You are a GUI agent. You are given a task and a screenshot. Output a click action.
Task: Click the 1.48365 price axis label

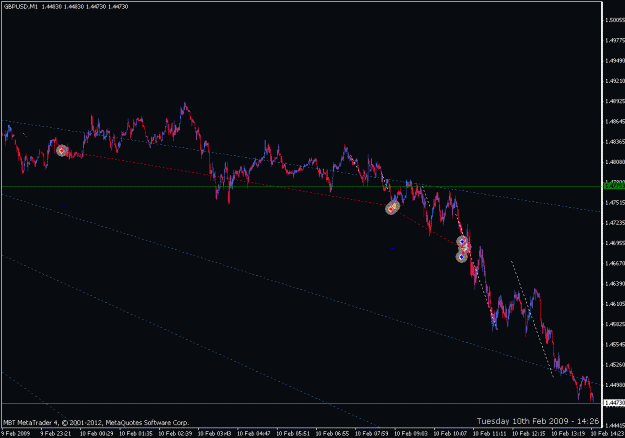[x=615, y=141]
